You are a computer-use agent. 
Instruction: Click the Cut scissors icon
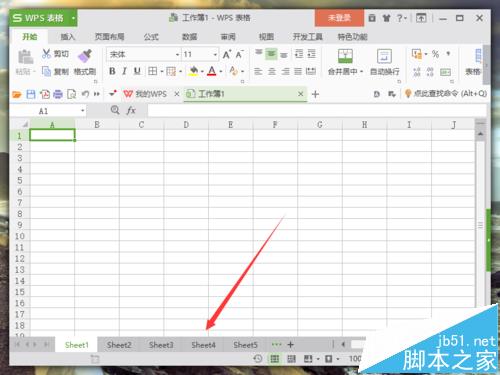[x=46, y=54]
